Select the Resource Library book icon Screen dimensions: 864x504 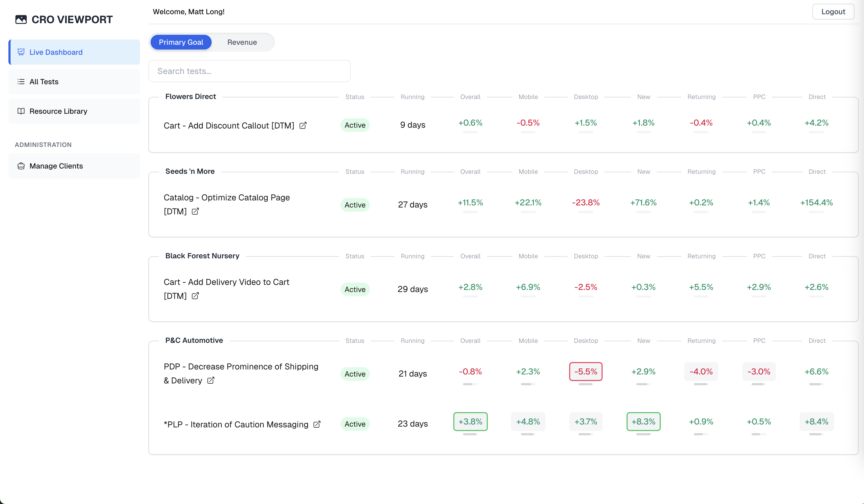(21, 111)
